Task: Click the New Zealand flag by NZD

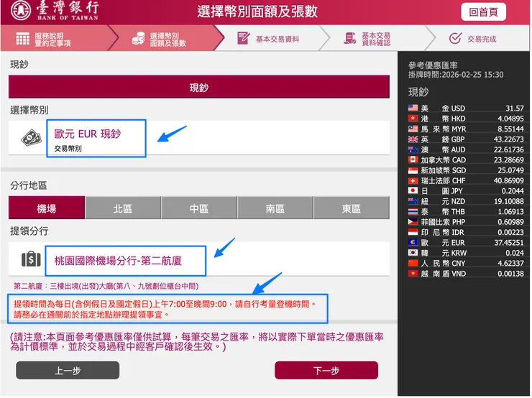Action: (x=413, y=201)
